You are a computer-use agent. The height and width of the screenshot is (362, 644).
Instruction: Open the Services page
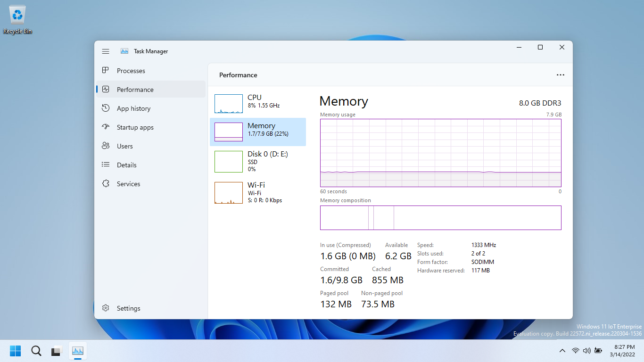[151, 184]
